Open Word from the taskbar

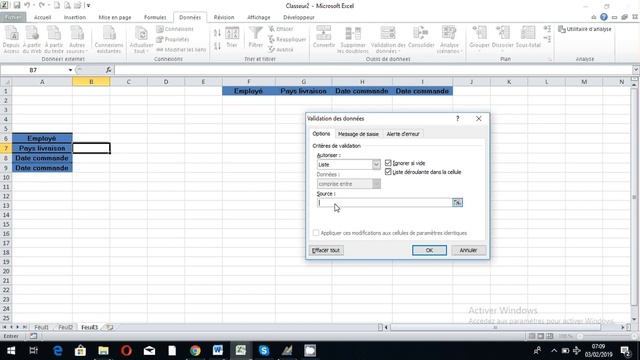[x=218, y=351]
